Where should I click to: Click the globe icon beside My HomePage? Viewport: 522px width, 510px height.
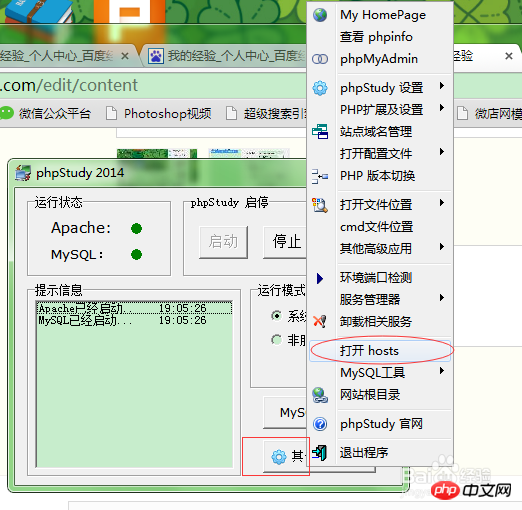(x=320, y=15)
